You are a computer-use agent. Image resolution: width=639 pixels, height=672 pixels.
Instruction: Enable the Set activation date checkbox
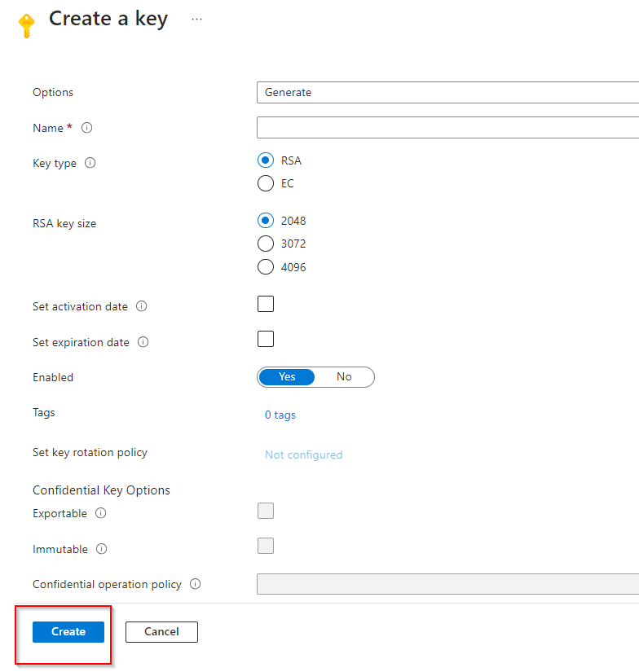[266, 304]
